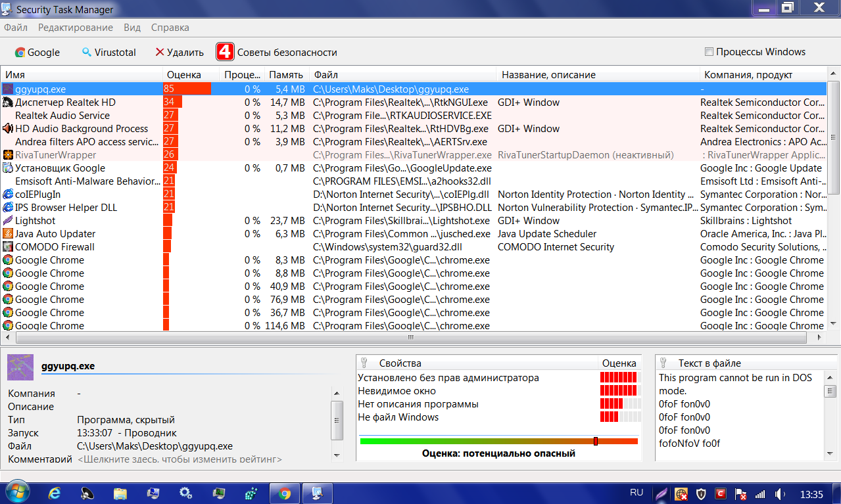
Task: Click the Текст в файле scrollbar down arrow
Action: 830,455
